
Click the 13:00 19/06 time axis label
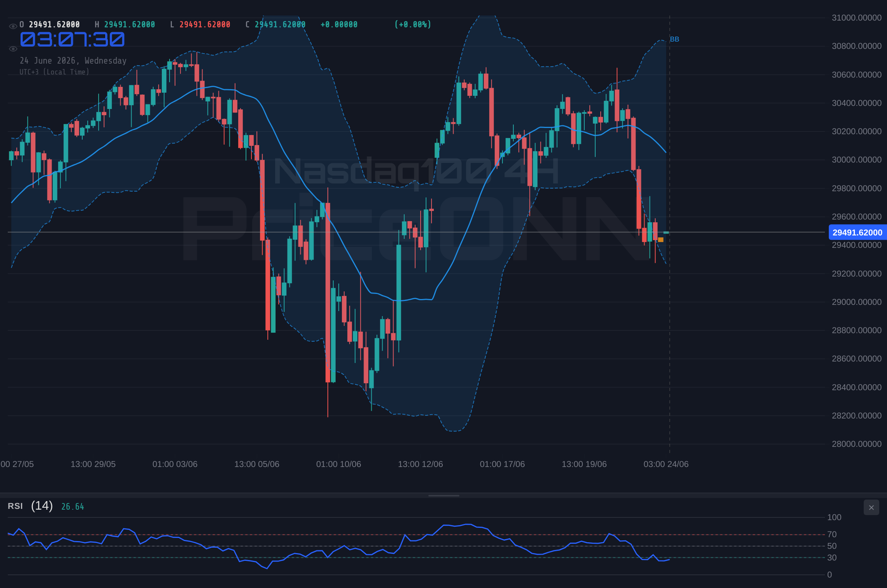[x=584, y=464]
